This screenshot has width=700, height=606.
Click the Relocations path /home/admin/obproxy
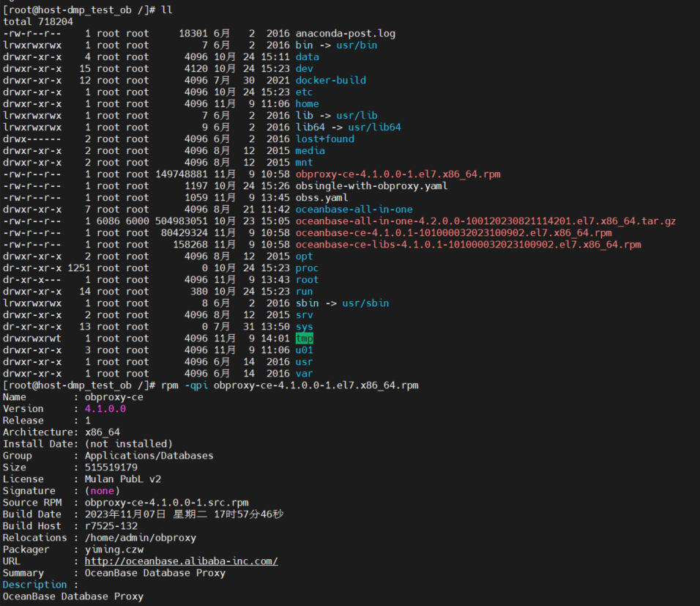point(140,538)
